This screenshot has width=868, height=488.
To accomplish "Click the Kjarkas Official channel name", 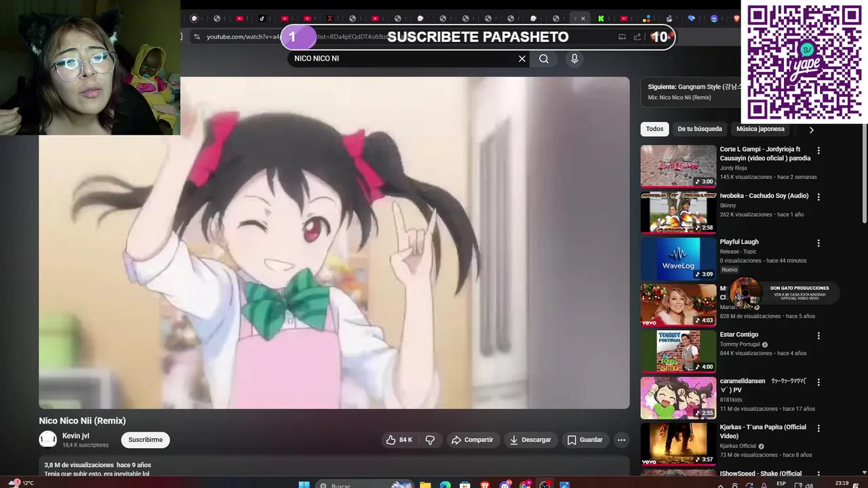I will [738, 446].
